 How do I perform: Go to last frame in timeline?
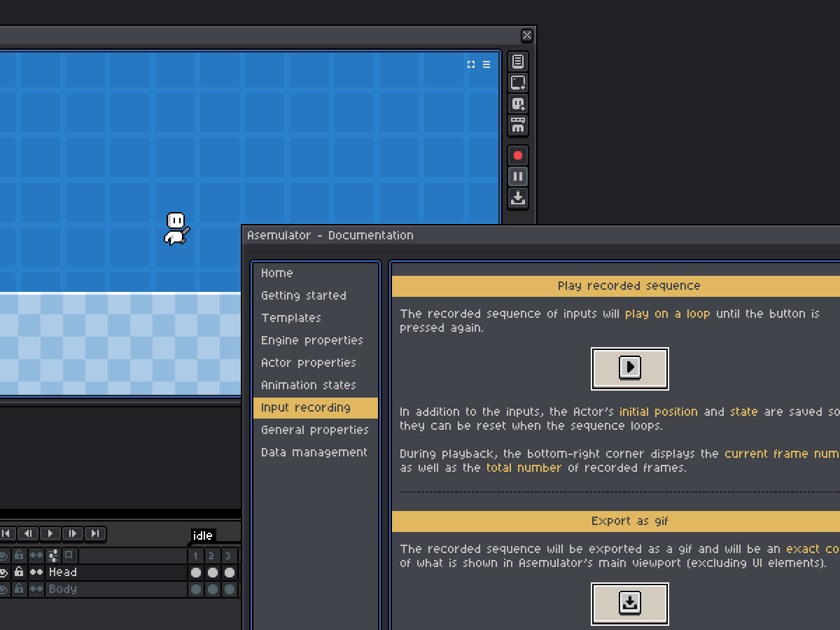tap(95, 533)
